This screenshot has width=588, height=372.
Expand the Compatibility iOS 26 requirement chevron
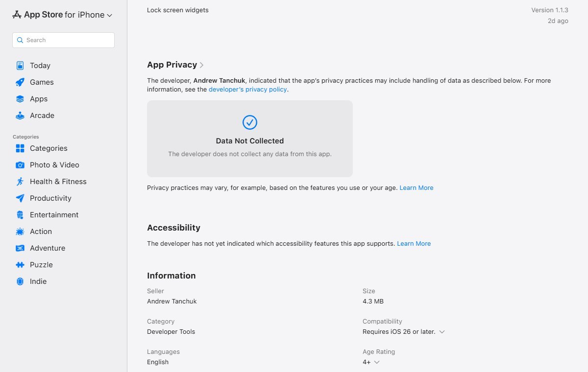point(442,332)
